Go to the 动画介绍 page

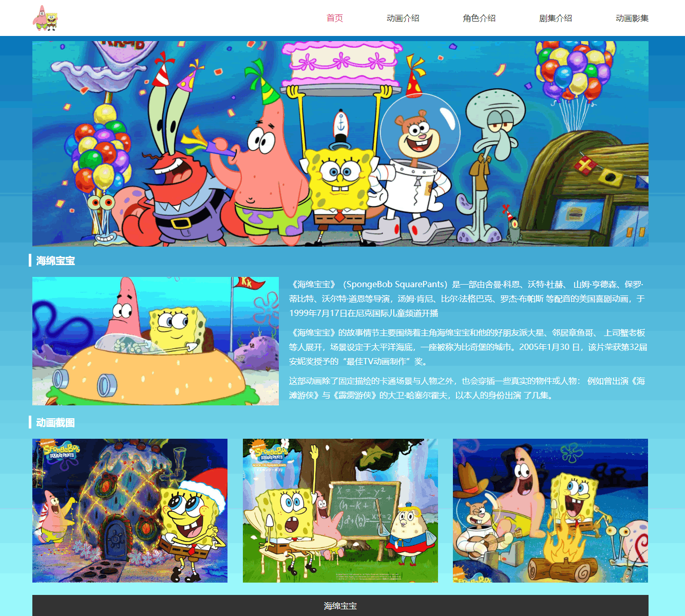403,18
